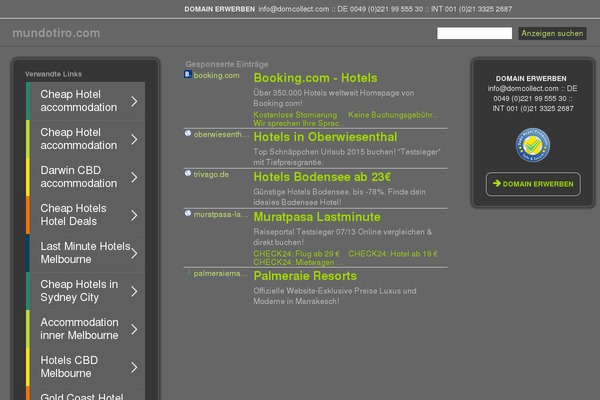The image size is (600, 400).
Task: Click the trivago.de globe icon
Action: tap(188, 173)
